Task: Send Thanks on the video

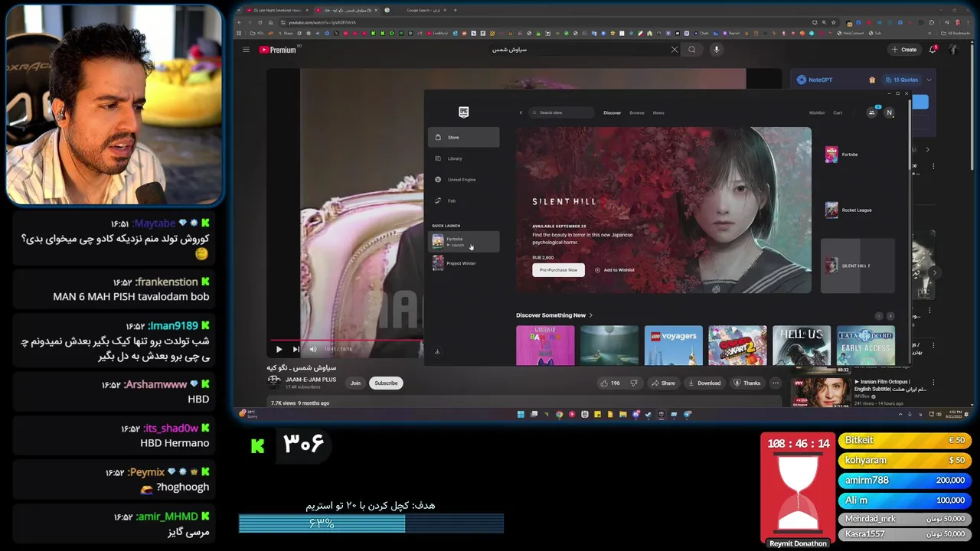Action: pyautogui.click(x=747, y=383)
